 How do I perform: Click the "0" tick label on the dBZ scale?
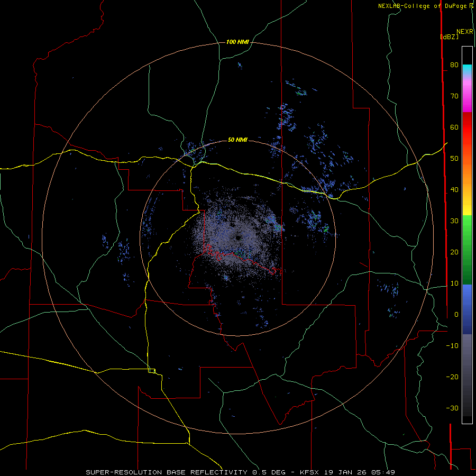456,315
